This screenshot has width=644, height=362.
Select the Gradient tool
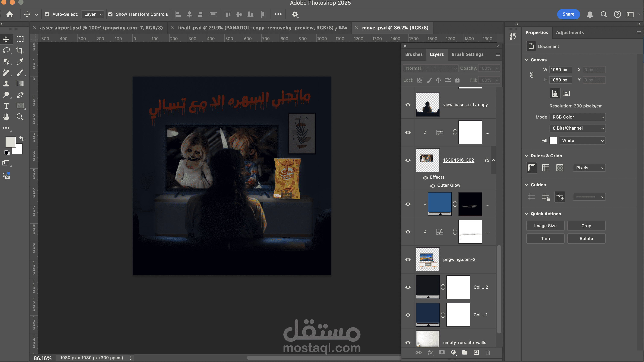pos(20,83)
